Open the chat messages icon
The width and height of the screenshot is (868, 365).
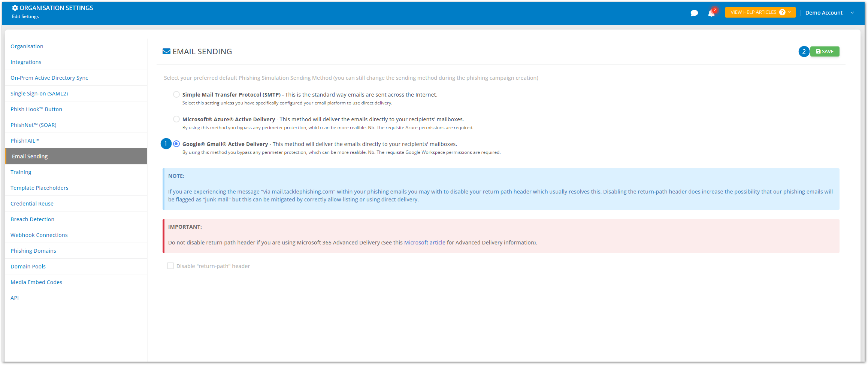point(694,13)
